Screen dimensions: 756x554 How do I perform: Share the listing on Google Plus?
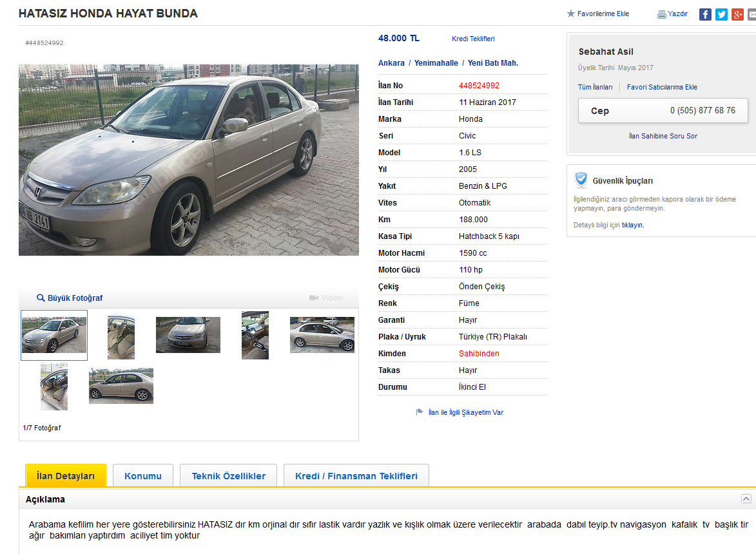pyautogui.click(x=737, y=14)
